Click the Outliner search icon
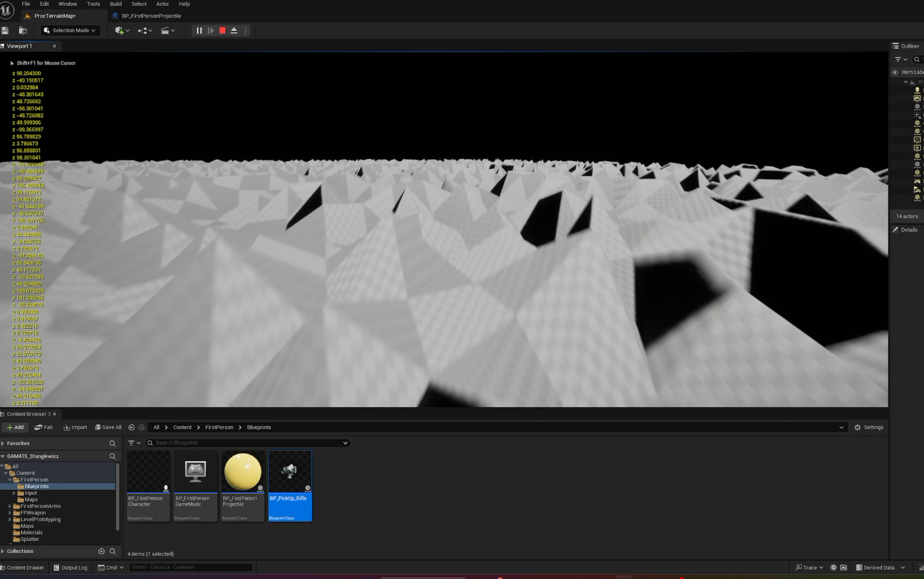 (917, 59)
